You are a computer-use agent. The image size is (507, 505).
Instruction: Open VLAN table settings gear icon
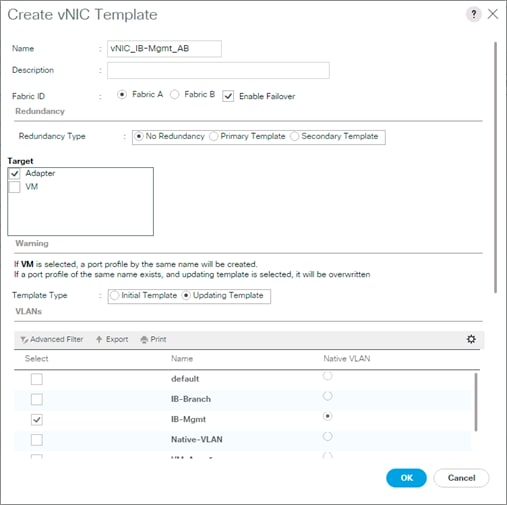(471, 339)
